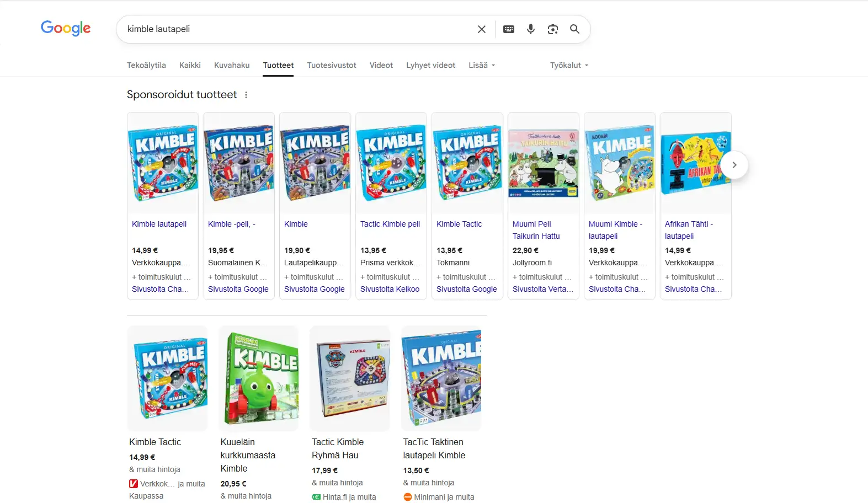Click Sponsoroidut tuotteet heading
The image size is (868, 503).
point(182,95)
